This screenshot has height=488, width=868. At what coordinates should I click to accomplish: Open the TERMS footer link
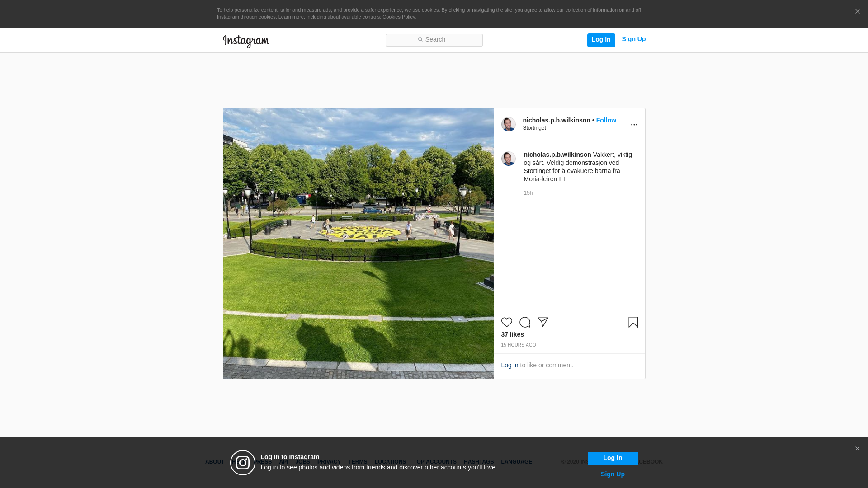[x=358, y=462]
